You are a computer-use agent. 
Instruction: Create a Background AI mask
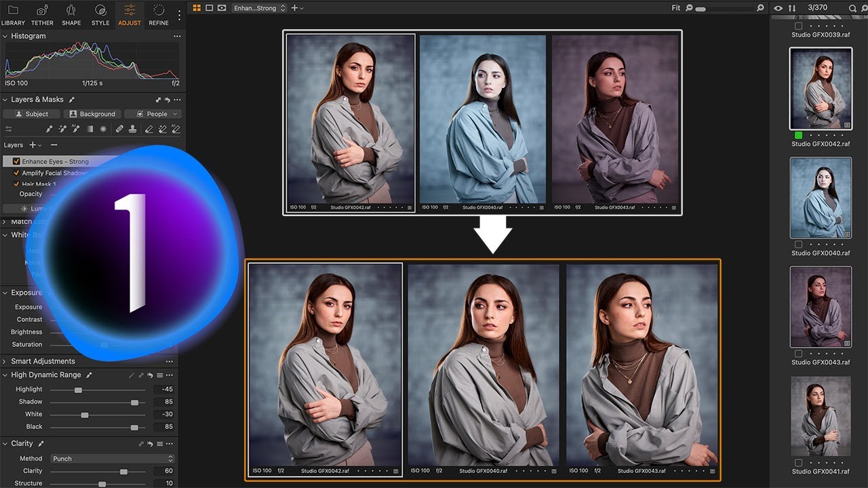pyautogui.click(x=93, y=114)
